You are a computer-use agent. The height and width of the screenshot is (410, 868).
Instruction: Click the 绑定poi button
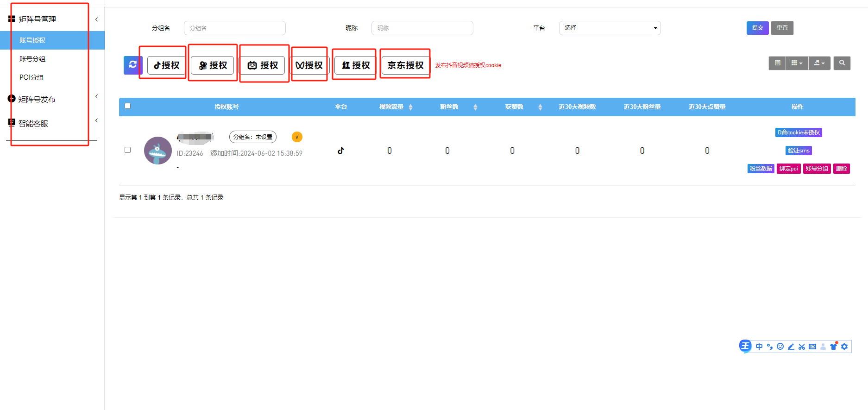789,169
